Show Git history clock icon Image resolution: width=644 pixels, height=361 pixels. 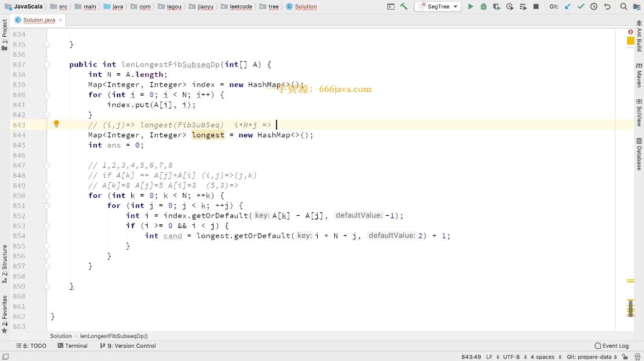[x=594, y=7]
